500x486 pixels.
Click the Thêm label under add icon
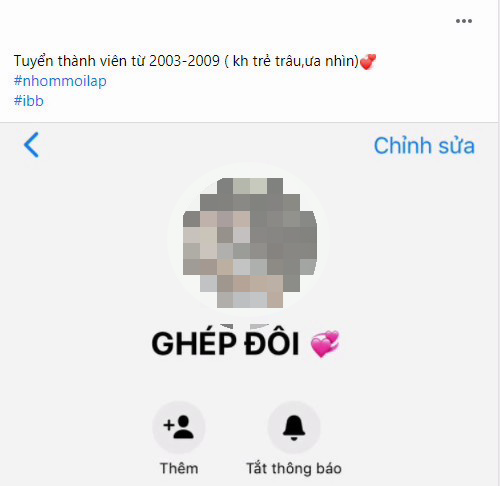coord(179,468)
